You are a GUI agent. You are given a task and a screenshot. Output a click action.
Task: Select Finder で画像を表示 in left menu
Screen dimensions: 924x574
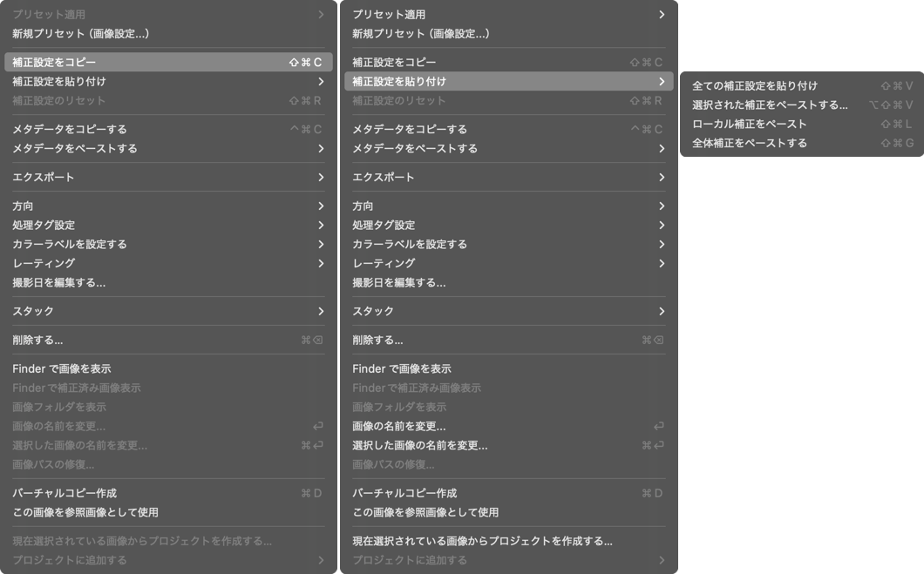(x=168, y=368)
